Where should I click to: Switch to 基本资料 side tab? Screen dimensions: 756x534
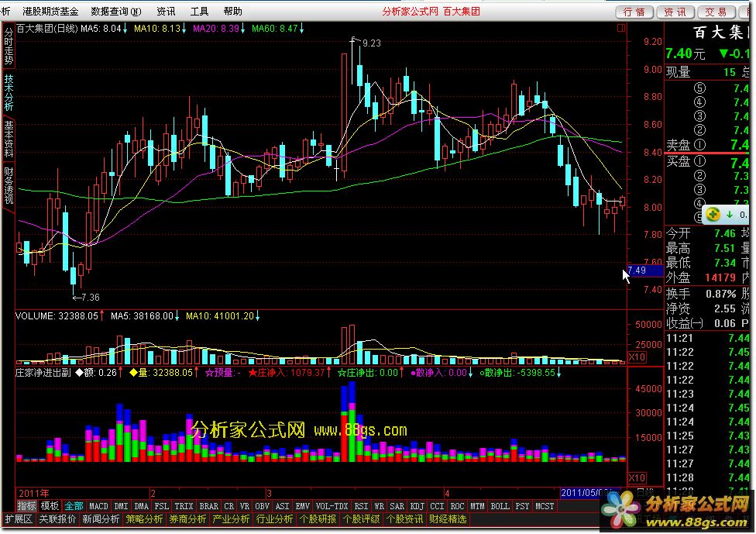(x=9, y=140)
